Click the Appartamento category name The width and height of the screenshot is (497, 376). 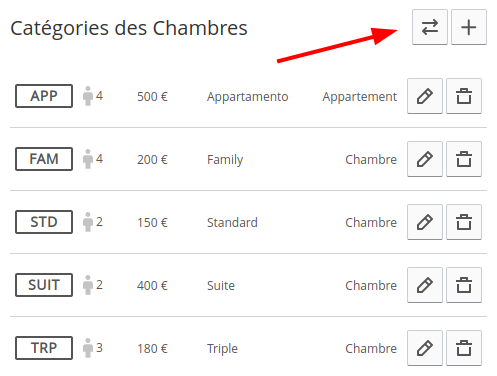click(247, 97)
